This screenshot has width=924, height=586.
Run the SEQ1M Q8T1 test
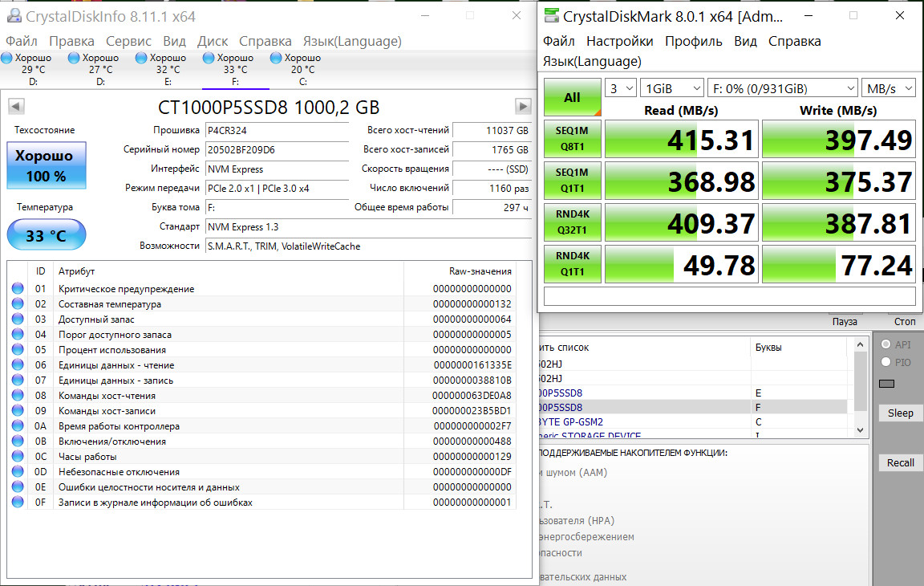pos(572,139)
